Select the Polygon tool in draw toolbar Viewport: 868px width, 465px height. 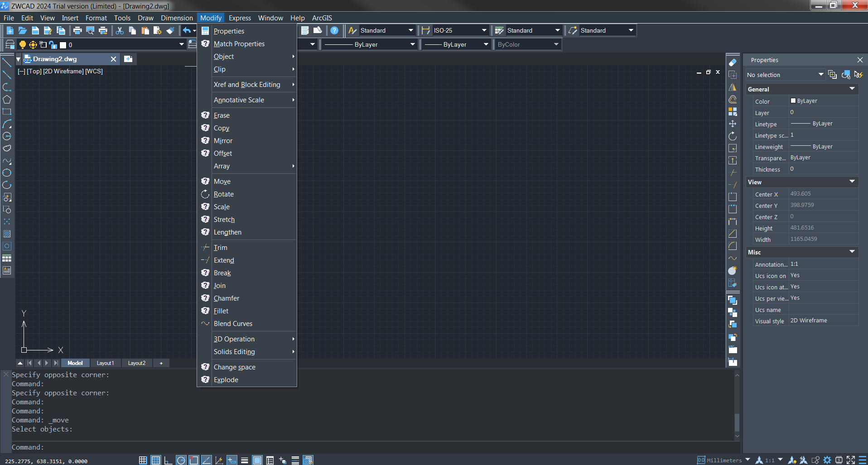pos(7,100)
